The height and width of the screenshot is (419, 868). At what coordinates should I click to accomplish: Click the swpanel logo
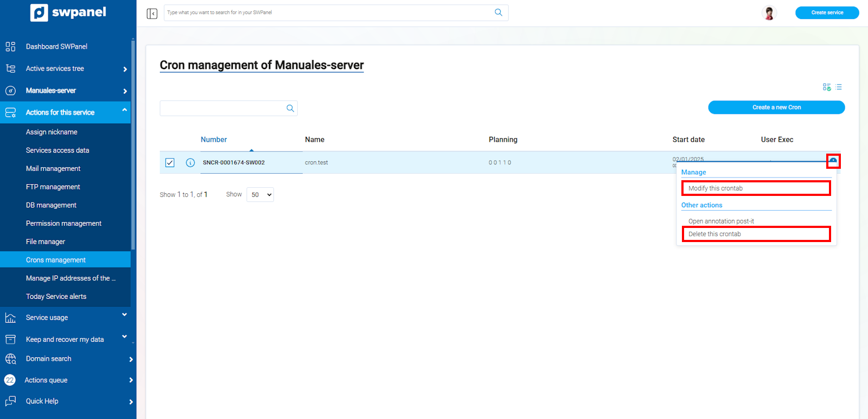[x=68, y=12]
